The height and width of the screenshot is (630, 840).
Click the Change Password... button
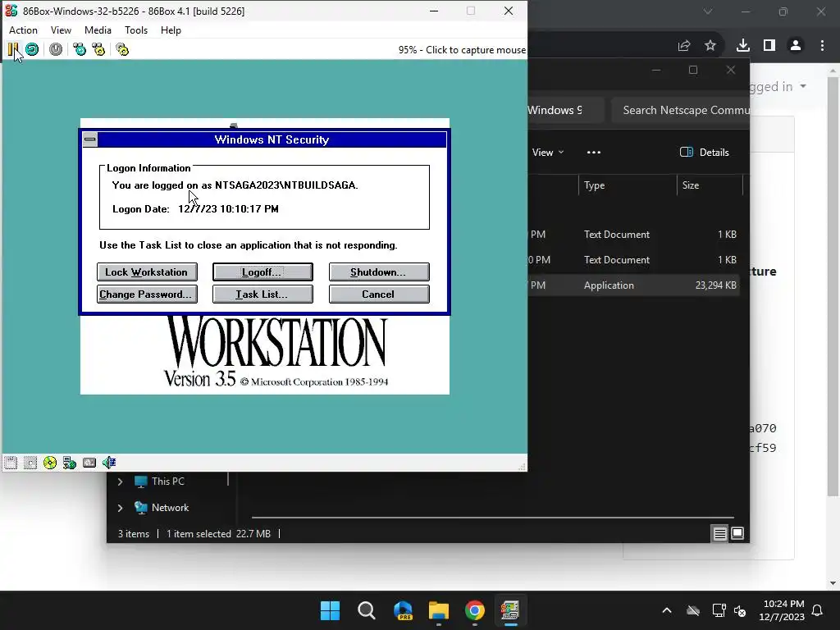[x=147, y=294]
